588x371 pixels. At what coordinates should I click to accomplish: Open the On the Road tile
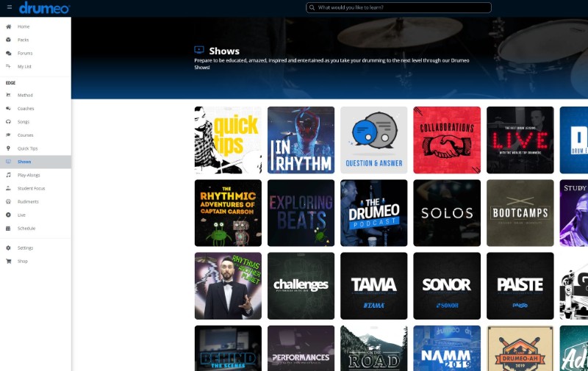coord(374,348)
